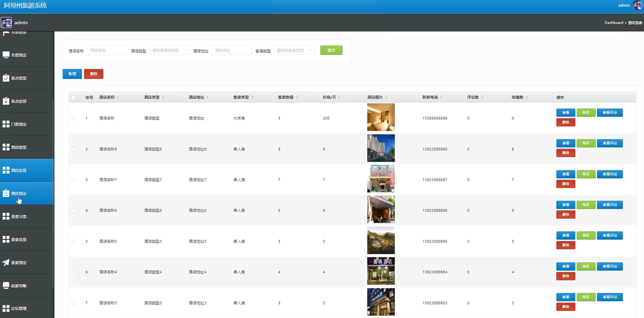
Task: Click the 阿坝州旅游系统 title
Action: click(25, 6)
